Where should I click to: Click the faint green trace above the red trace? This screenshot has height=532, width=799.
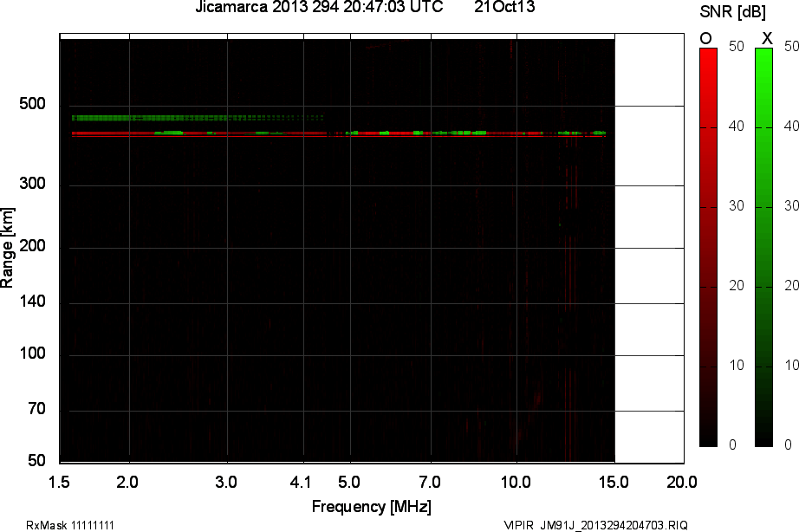pos(198,118)
